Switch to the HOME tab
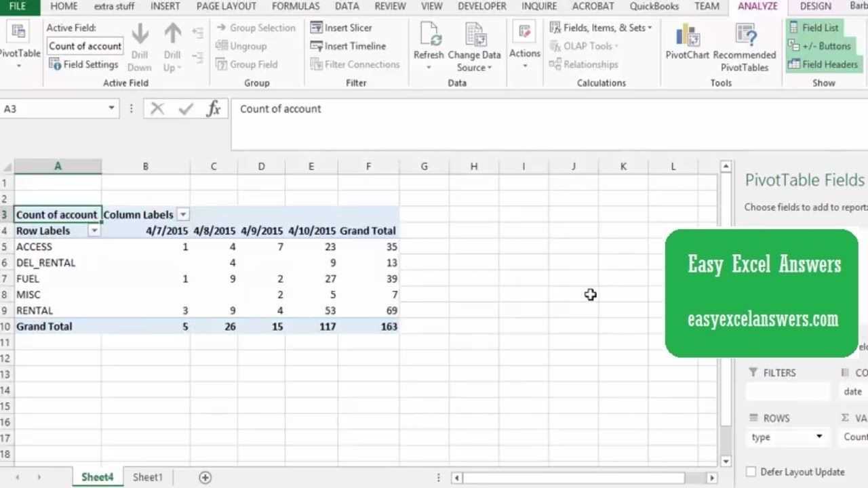 tap(64, 6)
